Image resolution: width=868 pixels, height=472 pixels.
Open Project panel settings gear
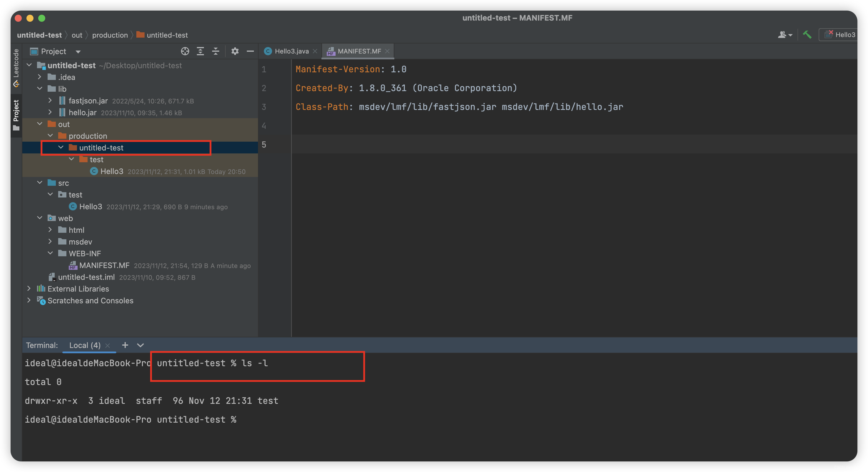tap(235, 51)
